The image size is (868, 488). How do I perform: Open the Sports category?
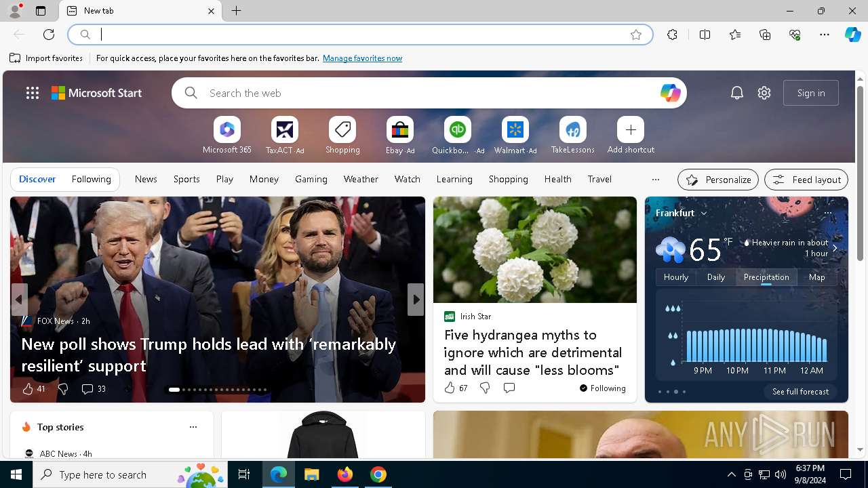point(186,179)
